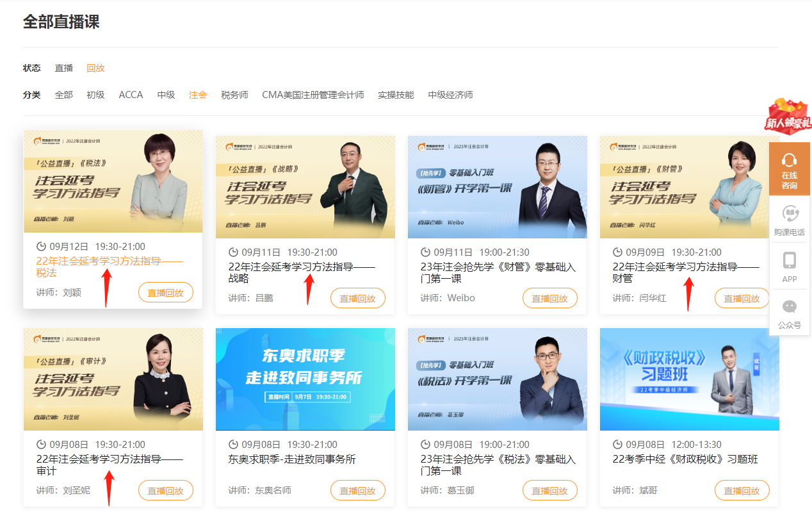
Task: Choose the 中级经济师 category
Action: coord(450,95)
